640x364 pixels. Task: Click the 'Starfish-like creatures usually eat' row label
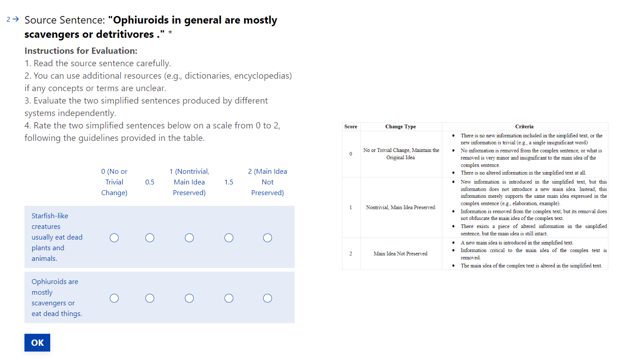pos(57,237)
